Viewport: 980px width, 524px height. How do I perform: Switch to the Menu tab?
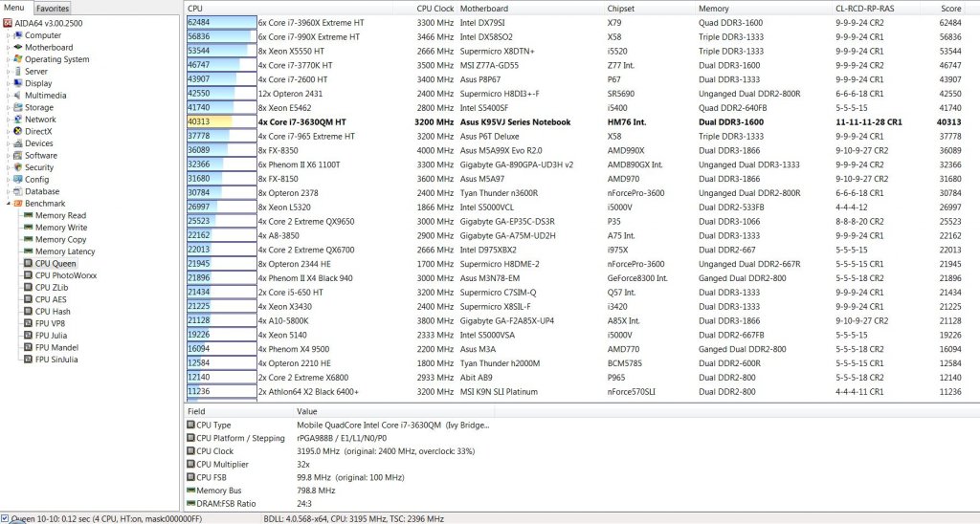pyautogui.click(x=15, y=8)
